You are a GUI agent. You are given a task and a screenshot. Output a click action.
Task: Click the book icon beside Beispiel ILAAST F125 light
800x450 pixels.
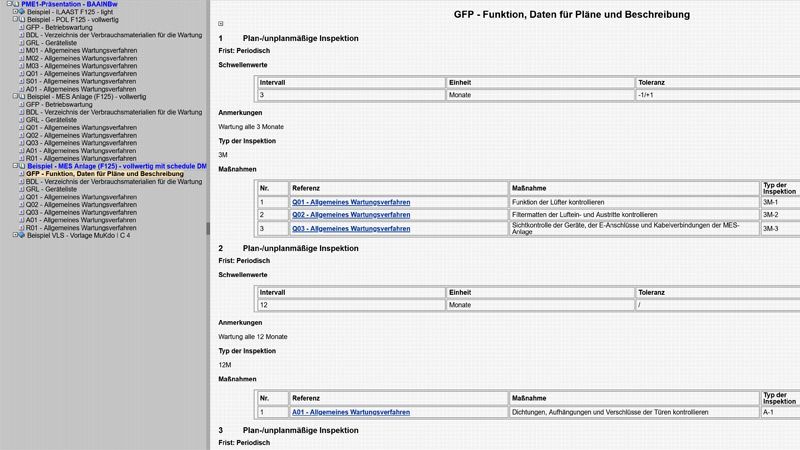point(22,12)
